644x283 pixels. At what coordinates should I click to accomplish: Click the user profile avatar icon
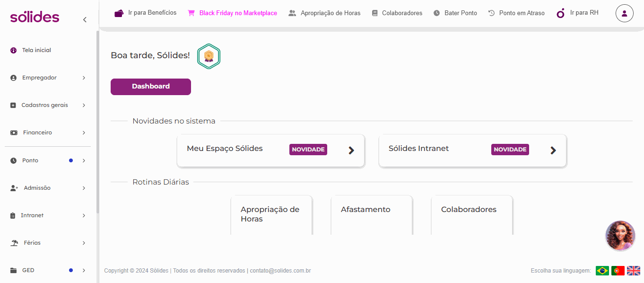[624, 13]
